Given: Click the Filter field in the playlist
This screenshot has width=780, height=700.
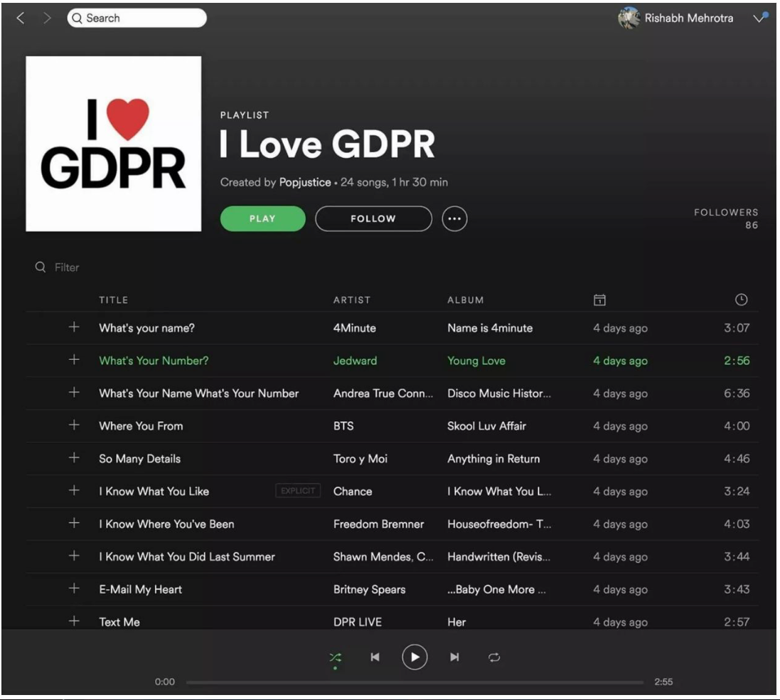Looking at the screenshot, I should (67, 267).
